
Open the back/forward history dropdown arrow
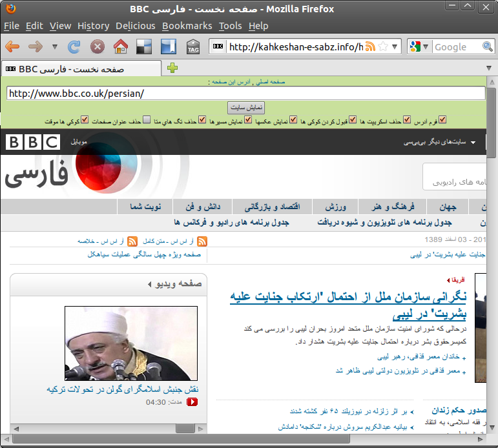[54, 46]
